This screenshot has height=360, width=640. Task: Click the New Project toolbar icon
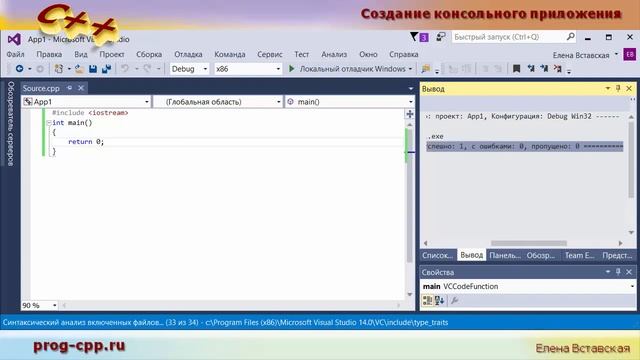click(59, 69)
